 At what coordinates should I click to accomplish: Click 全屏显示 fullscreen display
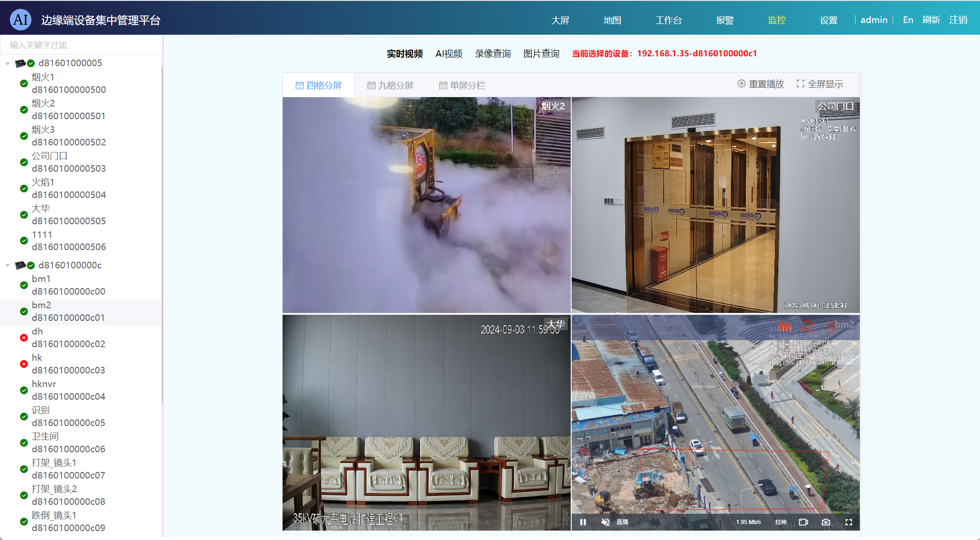coord(820,84)
